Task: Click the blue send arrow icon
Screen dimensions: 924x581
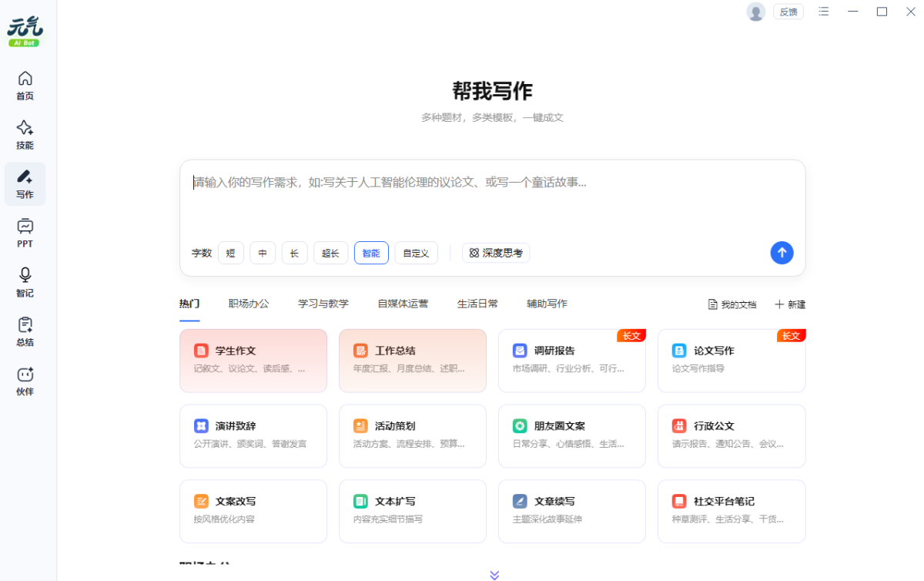Action: tap(782, 253)
